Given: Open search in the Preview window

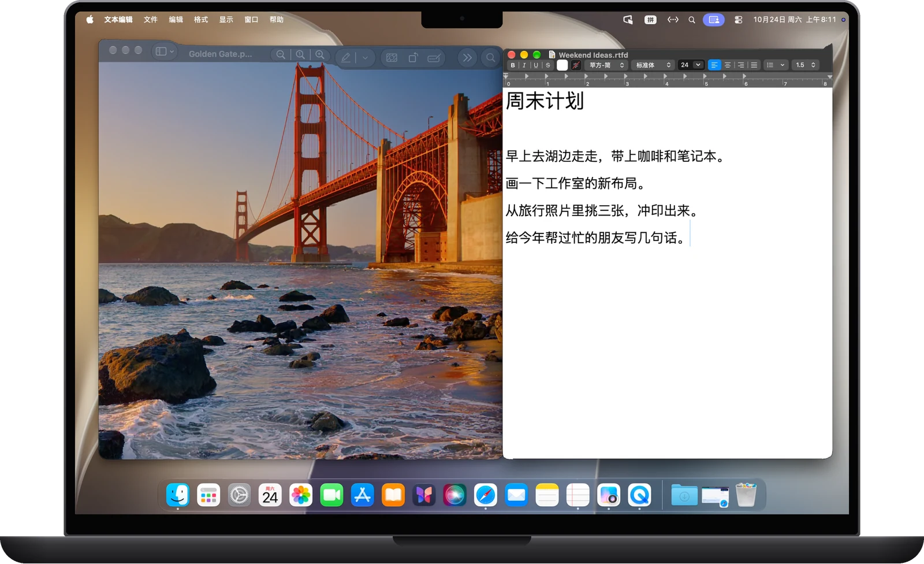Looking at the screenshot, I should [x=490, y=57].
